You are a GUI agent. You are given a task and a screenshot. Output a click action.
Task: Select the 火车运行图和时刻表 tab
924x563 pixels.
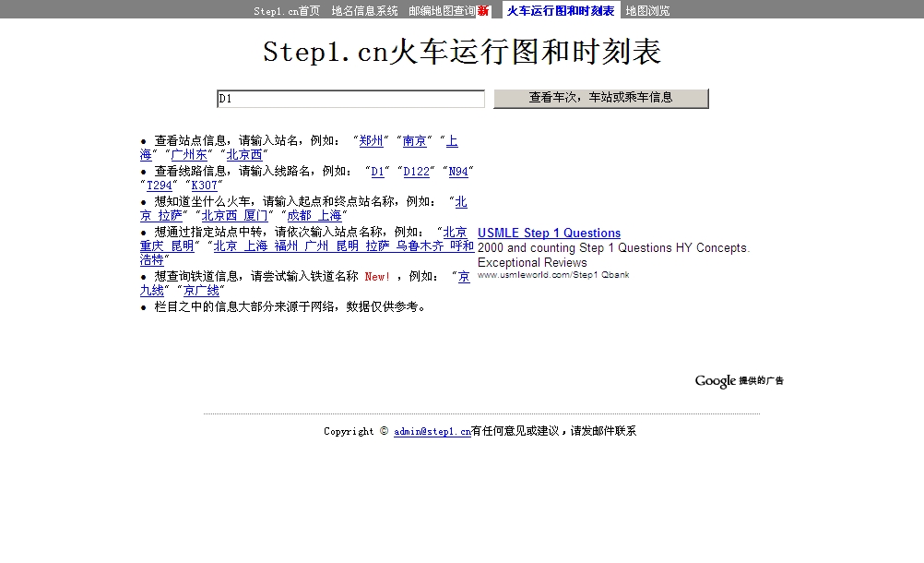tap(561, 11)
